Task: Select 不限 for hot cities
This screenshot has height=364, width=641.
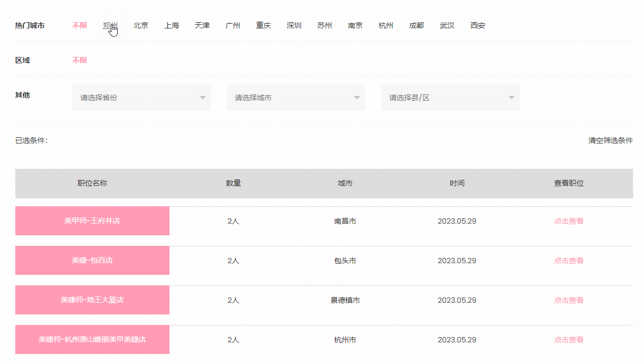Action: point(80,25)
